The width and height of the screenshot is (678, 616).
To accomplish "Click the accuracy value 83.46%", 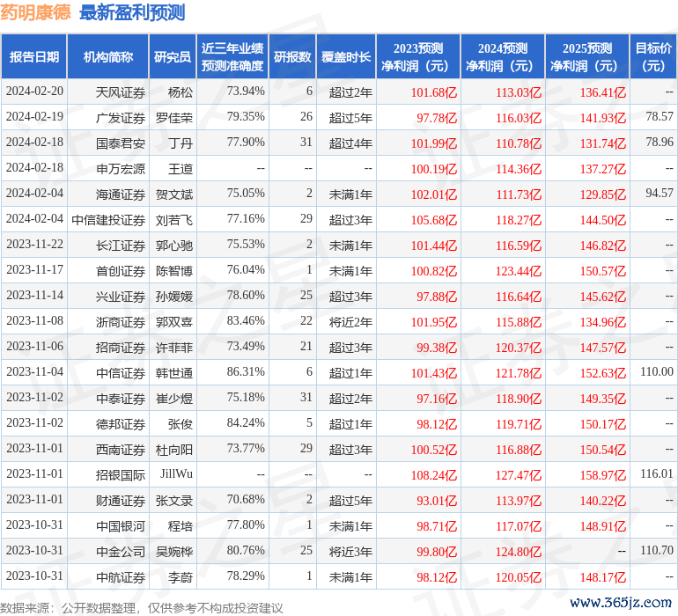I will (x=246, y=320).
